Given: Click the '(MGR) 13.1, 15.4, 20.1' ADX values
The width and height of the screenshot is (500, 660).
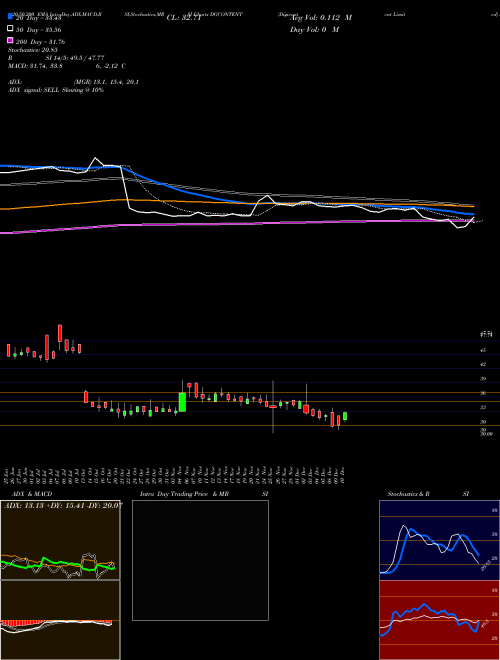Looking at the screenshot, I should click(106, 82).
